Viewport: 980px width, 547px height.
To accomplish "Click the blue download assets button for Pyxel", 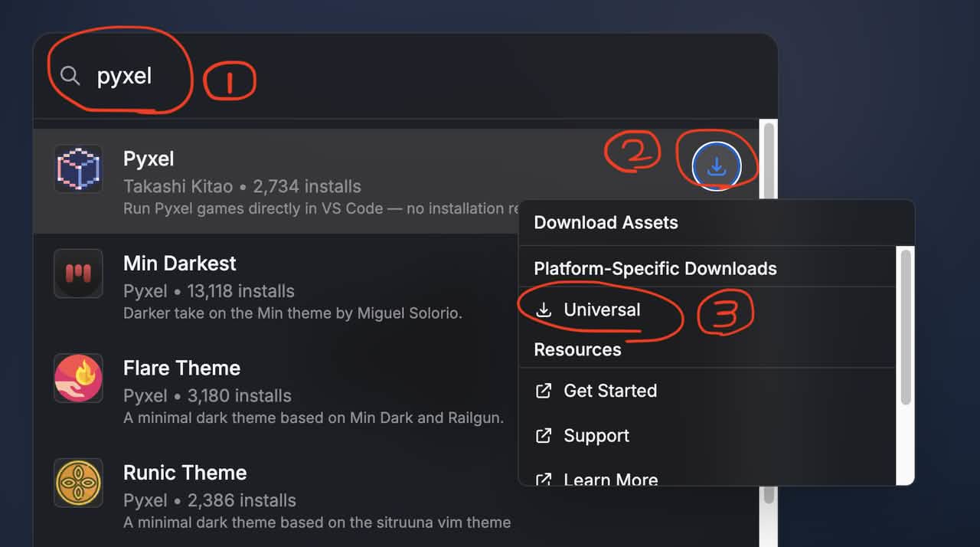I will pyautogui.click(x=717, y=165).
